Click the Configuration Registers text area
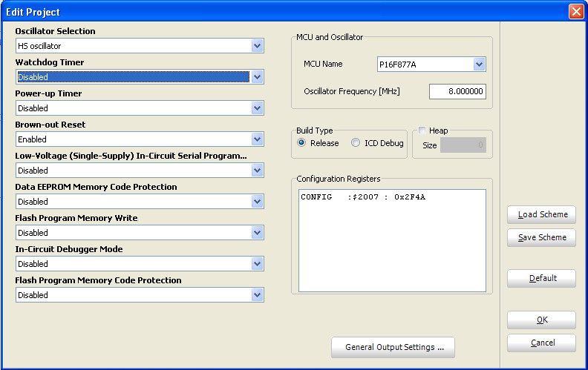This screenshot has width=588, height=370. click(392, 241)
